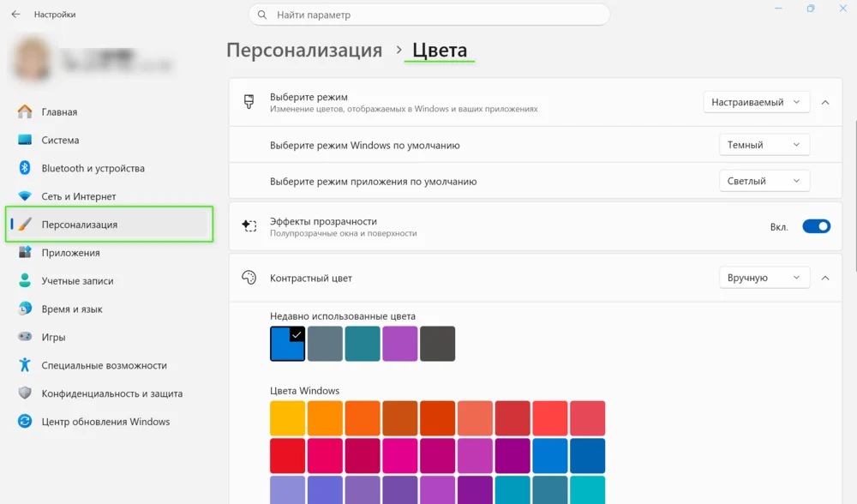Click the Выберите режим row title
This screenshot has height=504, width=857.
pyautogui.click(x=309, y=97)
